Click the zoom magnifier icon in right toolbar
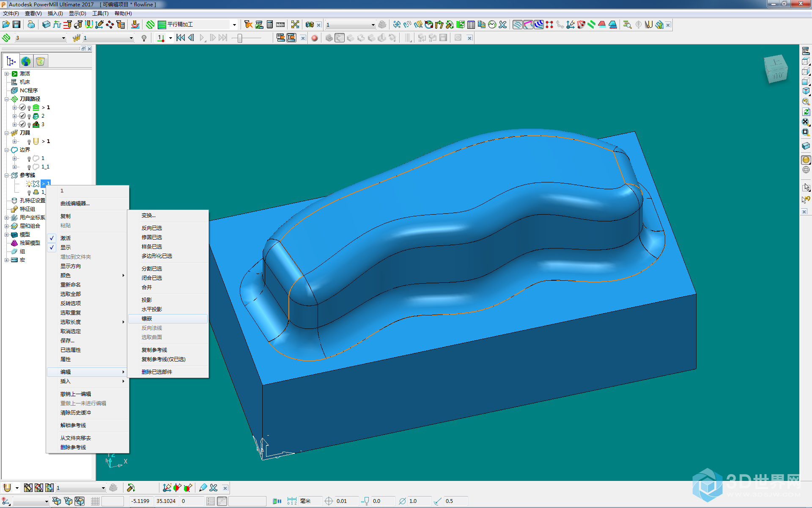This screenshot has width=812, height=508. [x=806, y=102]
